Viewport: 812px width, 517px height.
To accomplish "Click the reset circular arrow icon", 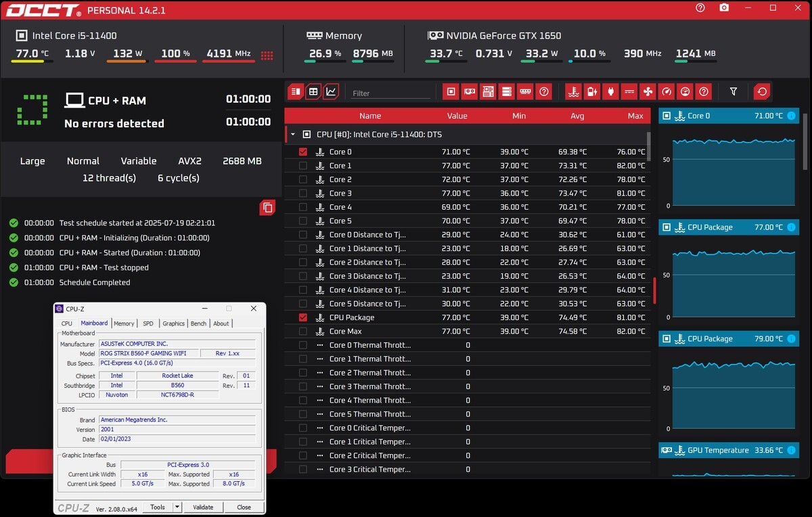I will click(x=763, y=91).
